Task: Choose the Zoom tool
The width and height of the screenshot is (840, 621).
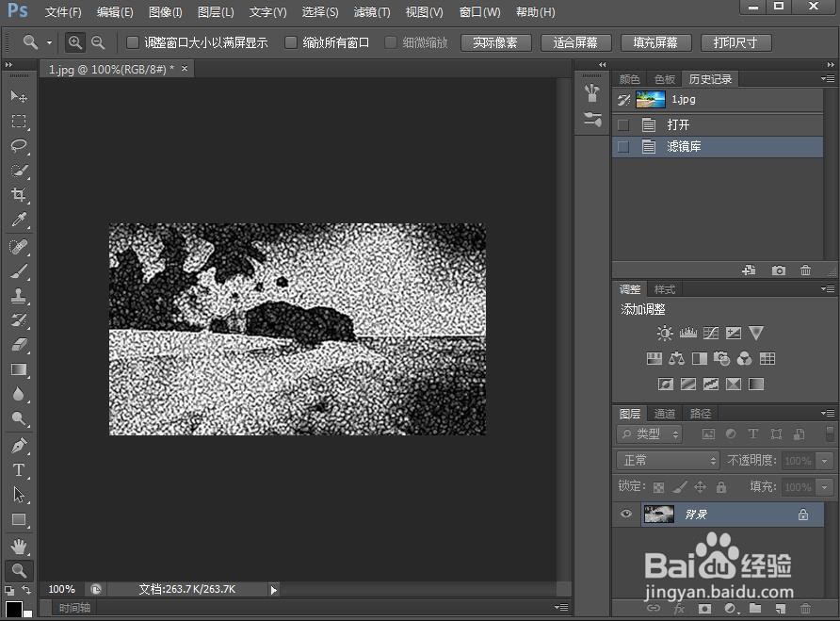Action: [x=19, y=570]
